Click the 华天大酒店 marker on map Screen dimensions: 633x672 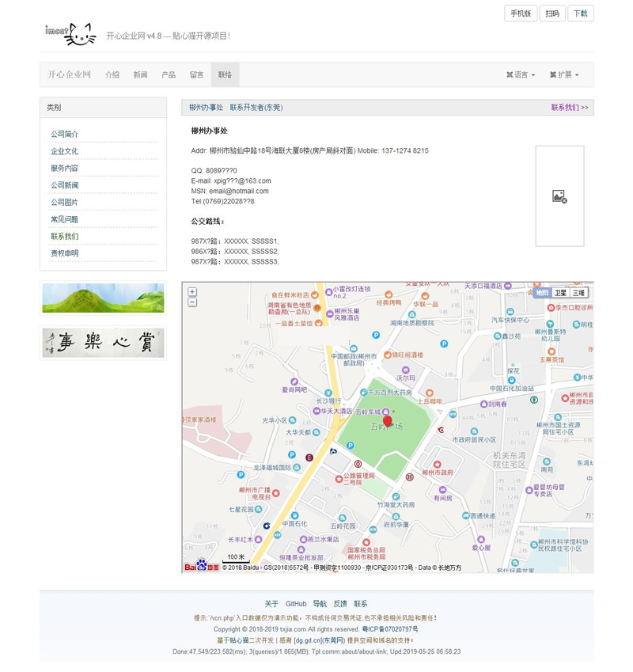pyautogui.click(x=316, y=411)
